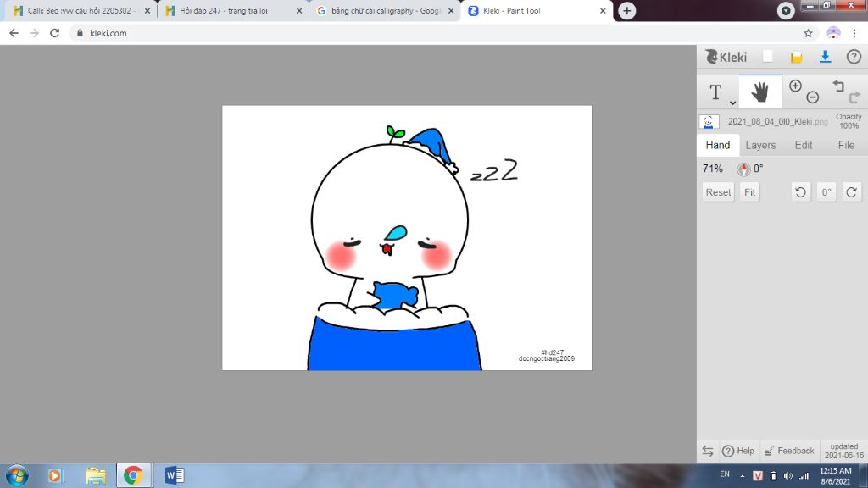The height and width of the screenshot is (488, 868).
Task: Select the Hand tool
Action: click(x=760, y=91)
